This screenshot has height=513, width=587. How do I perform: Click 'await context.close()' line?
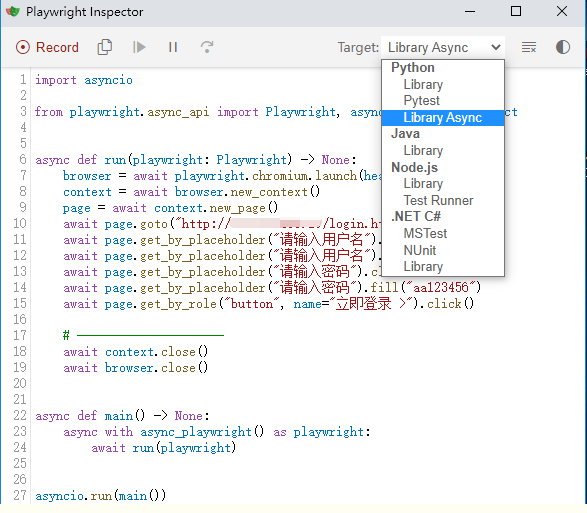coord(136,352)
